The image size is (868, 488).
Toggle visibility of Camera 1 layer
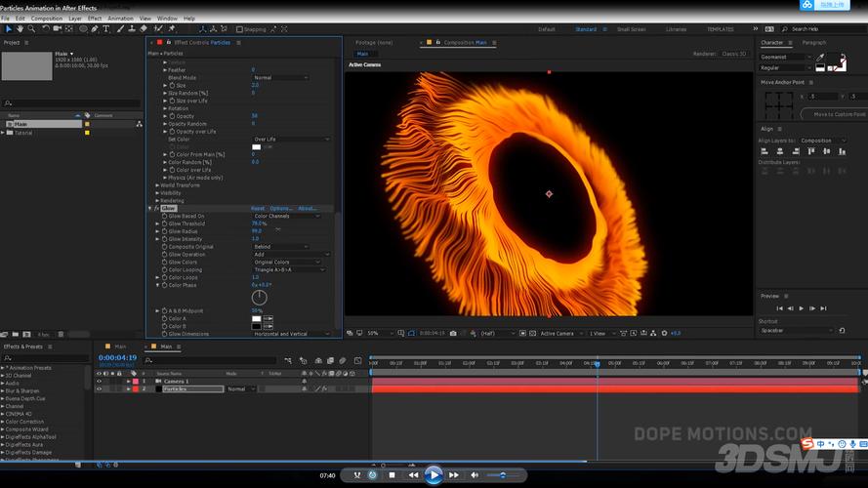tap(99, 382)
